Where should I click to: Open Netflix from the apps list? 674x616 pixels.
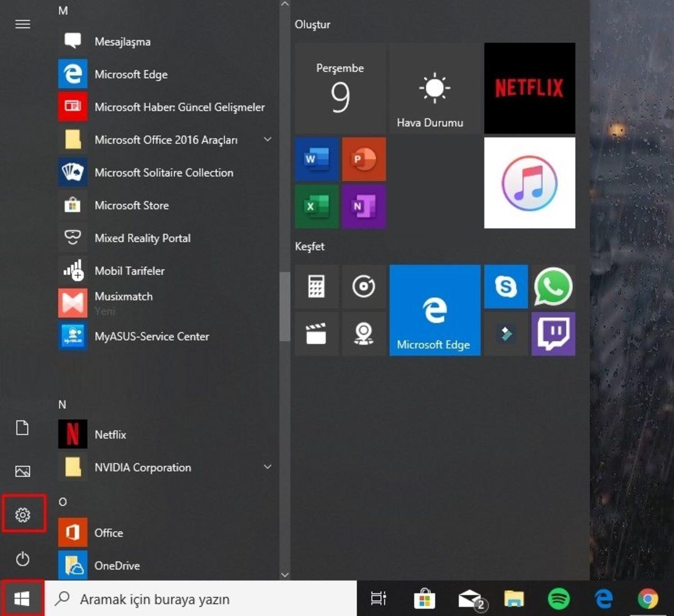(x=110, y=434)
